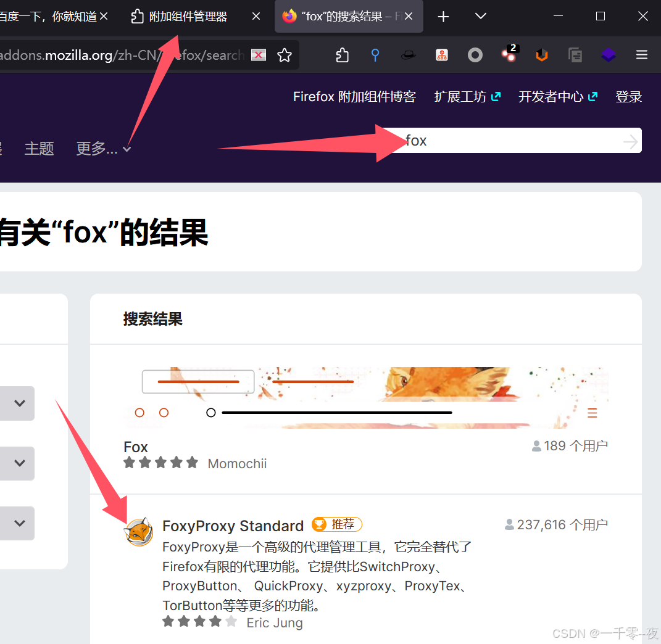Click the 搜索结果 heading
The height and width of the screenshot is (644, 661).
click(152, 319)
